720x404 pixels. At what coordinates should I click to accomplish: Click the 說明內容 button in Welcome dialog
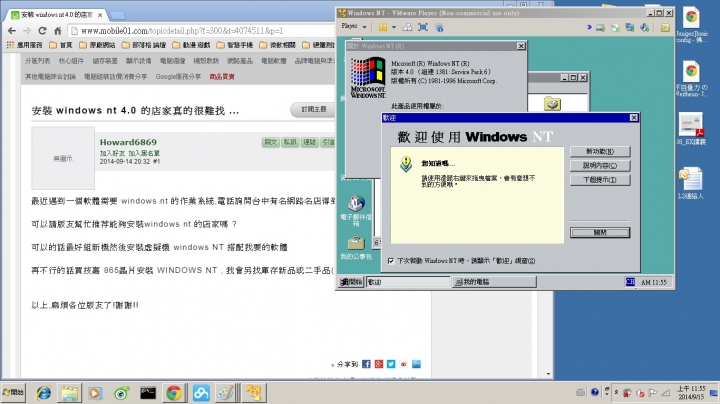pyautogui.click(x=600, y=166)
